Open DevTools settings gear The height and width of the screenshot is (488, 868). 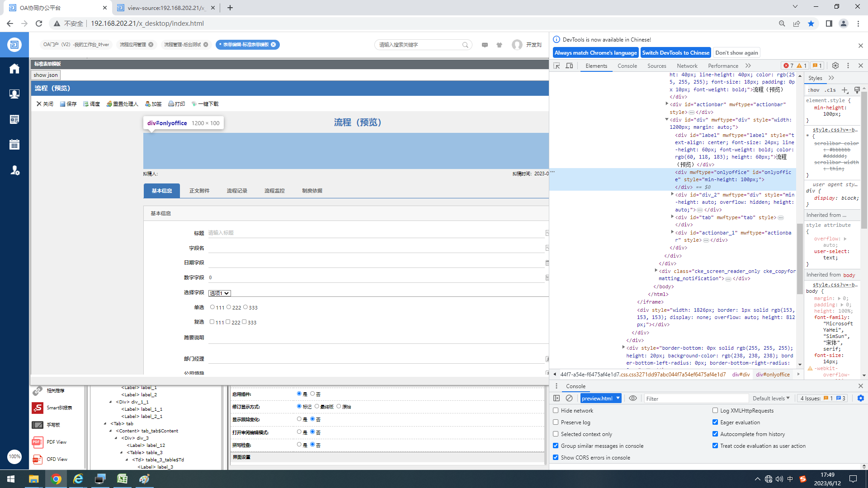pyautogui.click(x=835, y=66)
